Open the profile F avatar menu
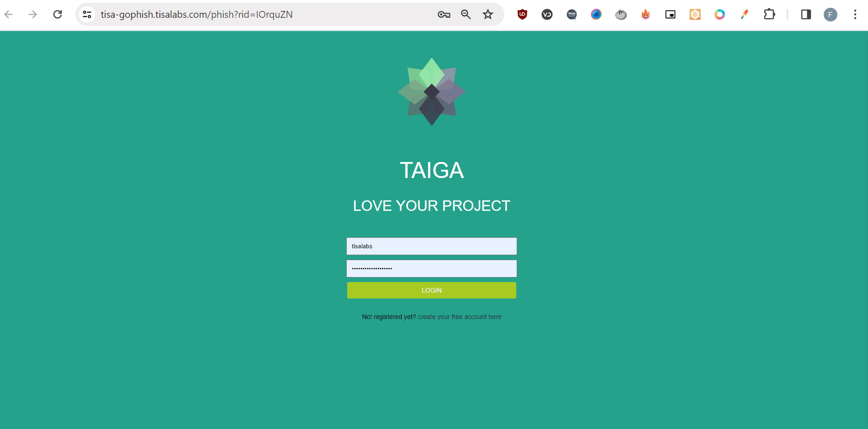 pos(830,15)
